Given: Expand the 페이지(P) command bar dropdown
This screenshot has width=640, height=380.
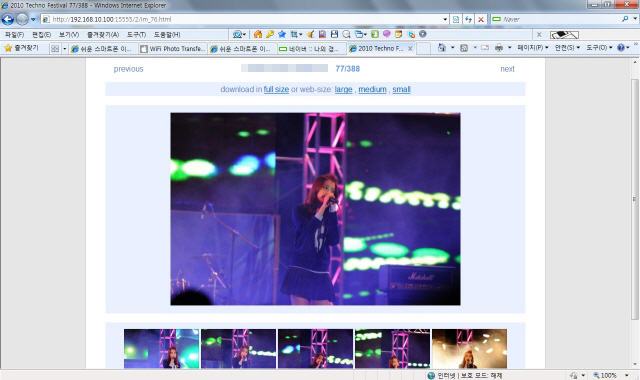Looking at the screenshot, I should [533, 48].
